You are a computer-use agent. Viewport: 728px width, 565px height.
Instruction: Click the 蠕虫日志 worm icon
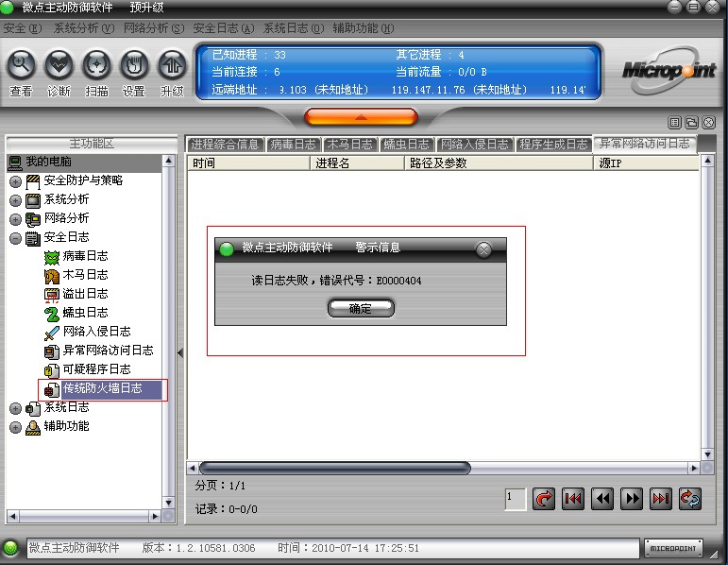click(52, 314)
